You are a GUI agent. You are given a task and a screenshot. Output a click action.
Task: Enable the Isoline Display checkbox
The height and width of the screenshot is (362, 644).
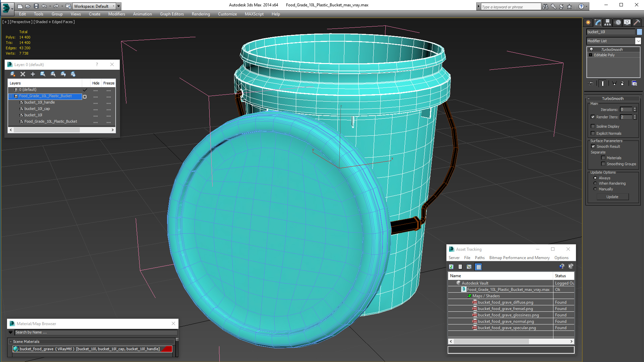(593, 126)
